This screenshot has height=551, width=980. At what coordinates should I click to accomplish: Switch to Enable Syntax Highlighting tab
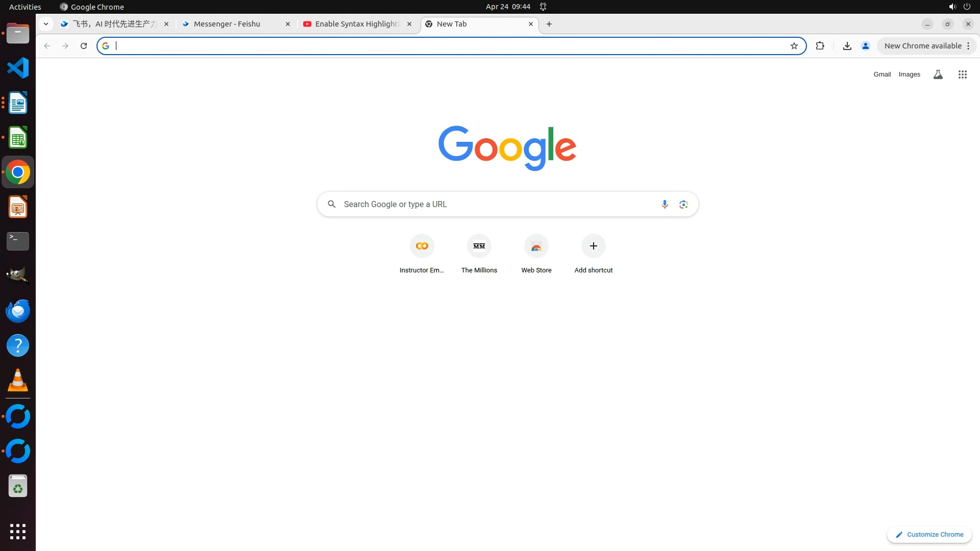[x=357, y=24]
